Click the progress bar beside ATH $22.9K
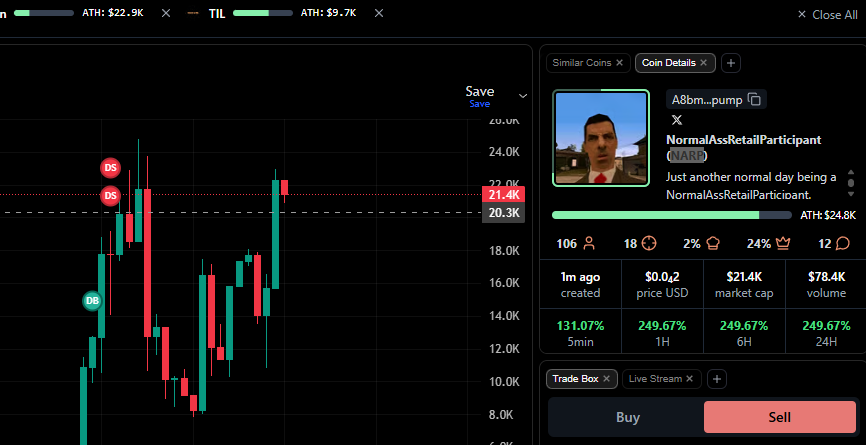This screenshot has width=866, height=445. 44,13
